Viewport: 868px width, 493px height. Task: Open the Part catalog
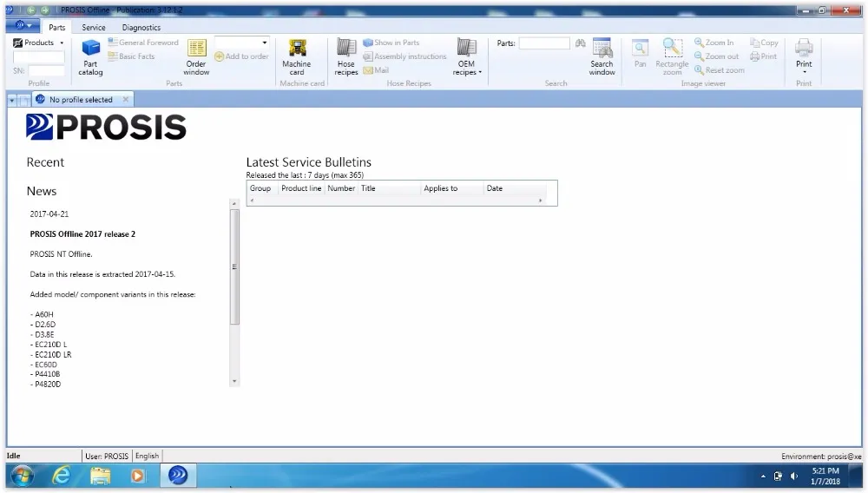pyautogui.click(x=90, y=57)
